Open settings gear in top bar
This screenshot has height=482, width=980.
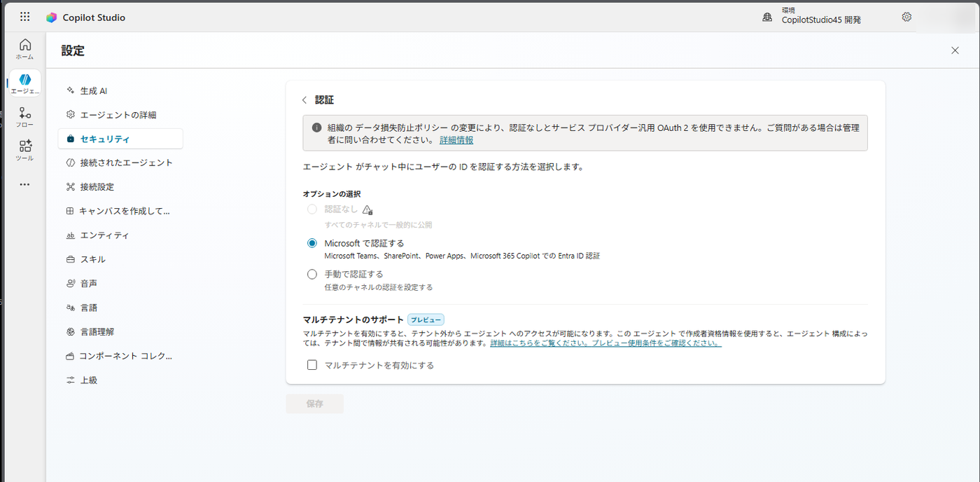click(906, 17)
